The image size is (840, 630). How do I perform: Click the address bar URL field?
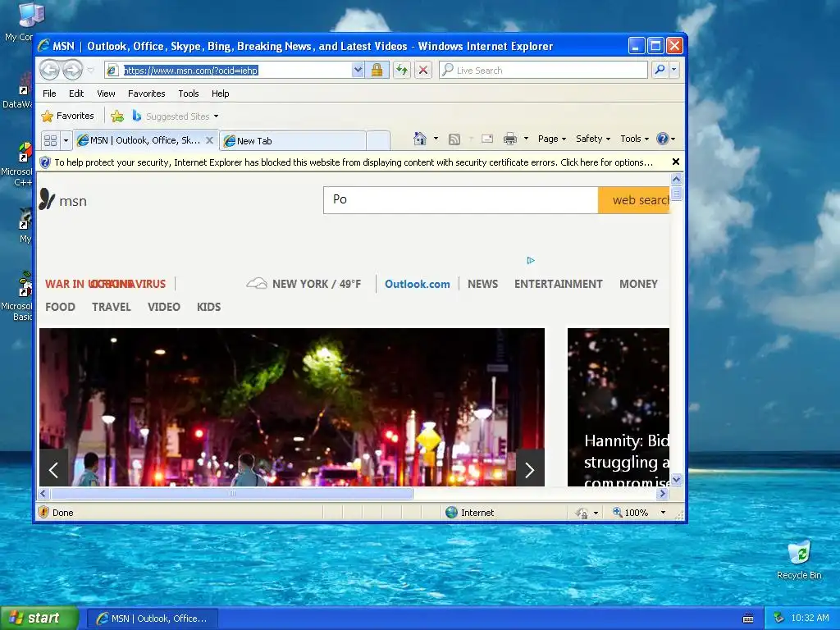click(x=229, y=71)
